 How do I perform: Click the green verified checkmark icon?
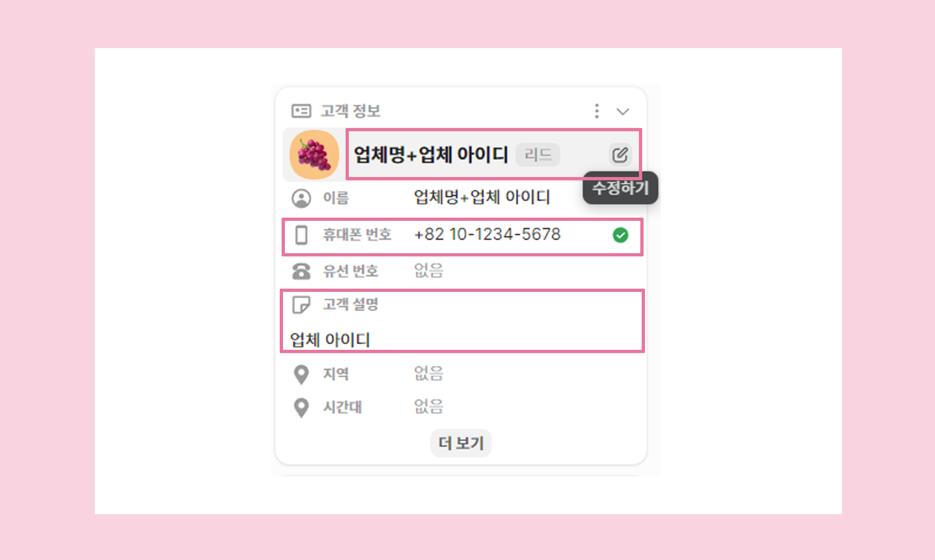620,235
